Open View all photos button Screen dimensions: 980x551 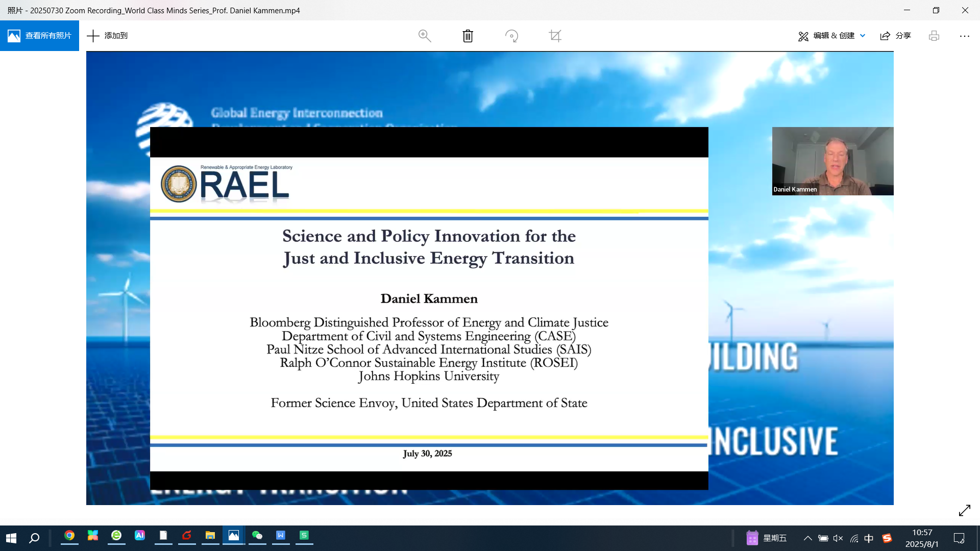(x=39, y=36)
